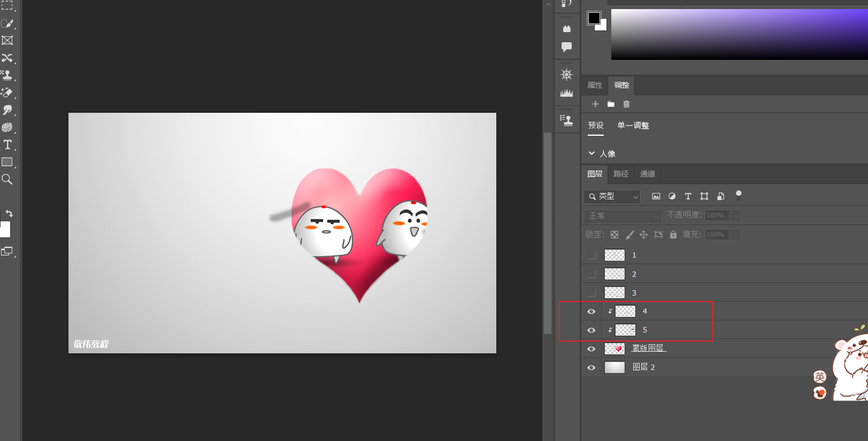Add a new adjustment preset plus icon
Screen dimensions: 868x441
pos(595,104)
